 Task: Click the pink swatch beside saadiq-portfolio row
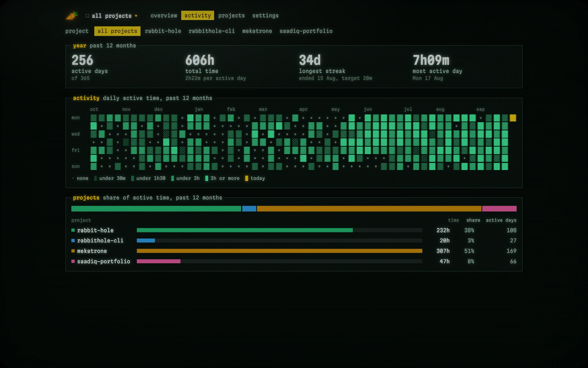tap(73, 261)
